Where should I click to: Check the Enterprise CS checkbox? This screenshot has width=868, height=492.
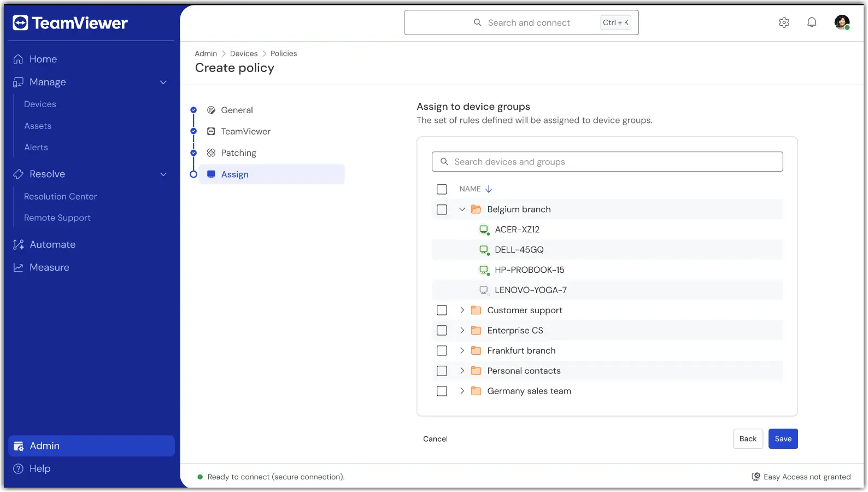[x=442, y=330]
